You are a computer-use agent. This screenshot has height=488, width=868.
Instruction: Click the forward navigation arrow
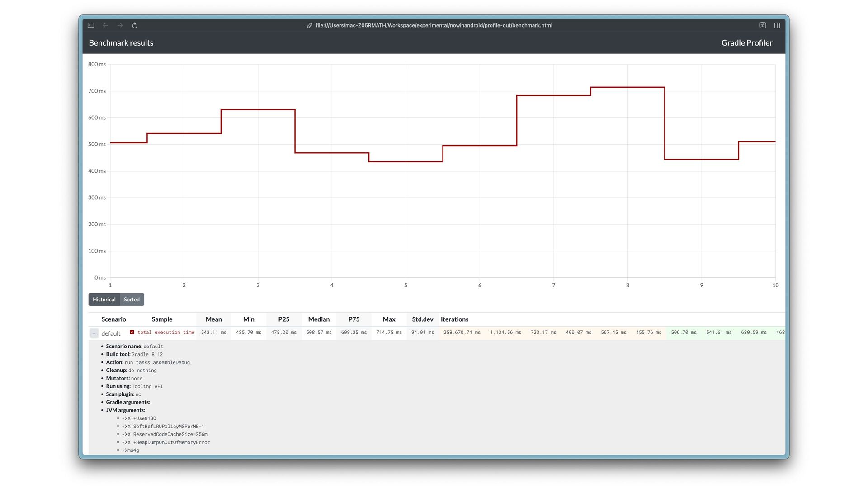[x=120, y=25]
